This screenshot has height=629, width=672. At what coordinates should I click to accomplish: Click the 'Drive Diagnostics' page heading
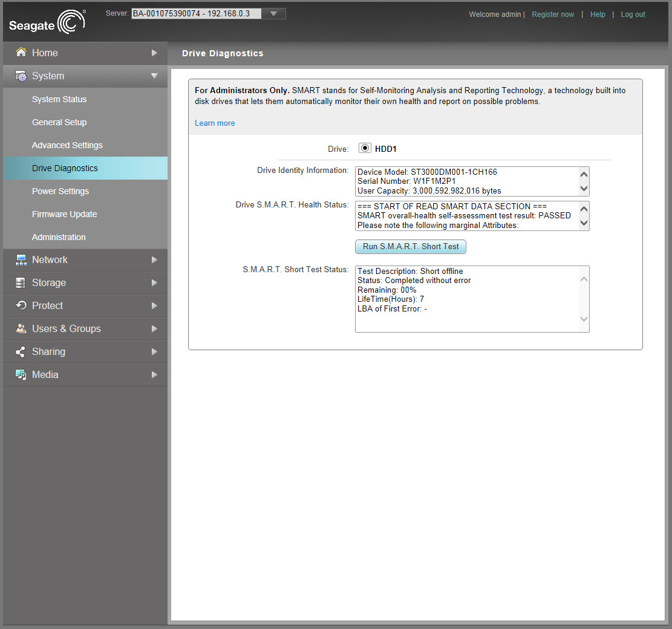click(223, 53)
